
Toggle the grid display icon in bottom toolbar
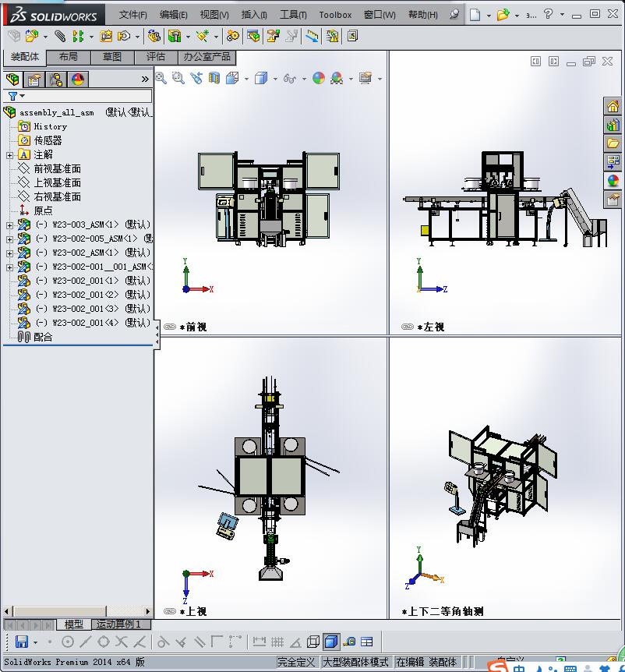[x=277, y=642]
